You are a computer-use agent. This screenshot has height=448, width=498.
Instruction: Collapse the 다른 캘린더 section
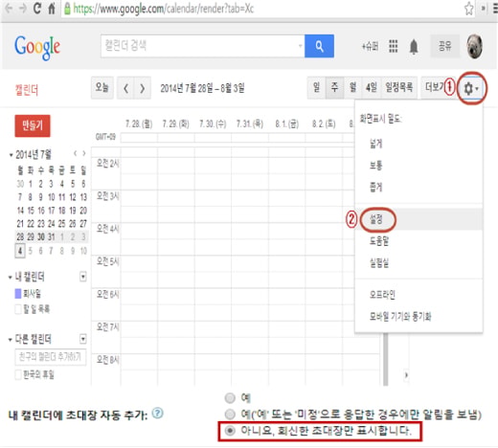[x=11, y=340]
